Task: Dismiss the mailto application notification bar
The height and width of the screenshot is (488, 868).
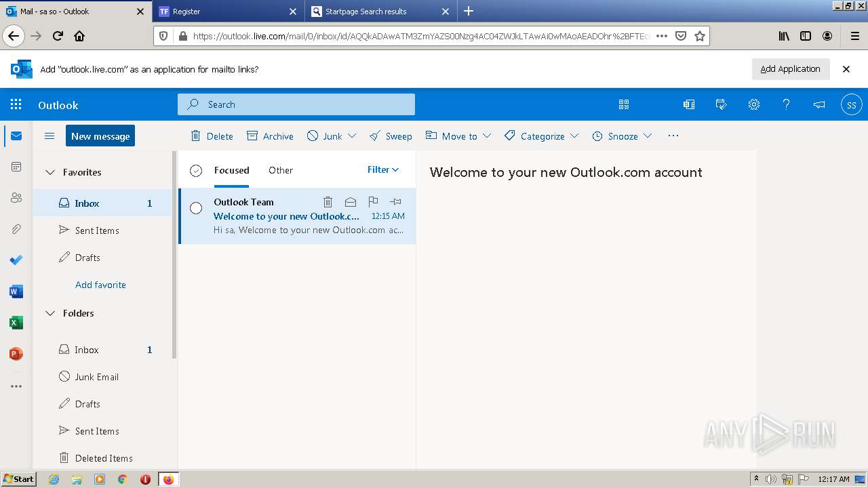Action: click(x=846, y=68)
